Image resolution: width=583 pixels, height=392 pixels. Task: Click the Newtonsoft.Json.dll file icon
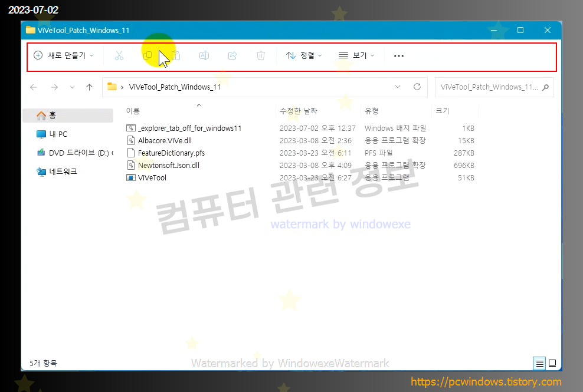(x=131, y=165)
